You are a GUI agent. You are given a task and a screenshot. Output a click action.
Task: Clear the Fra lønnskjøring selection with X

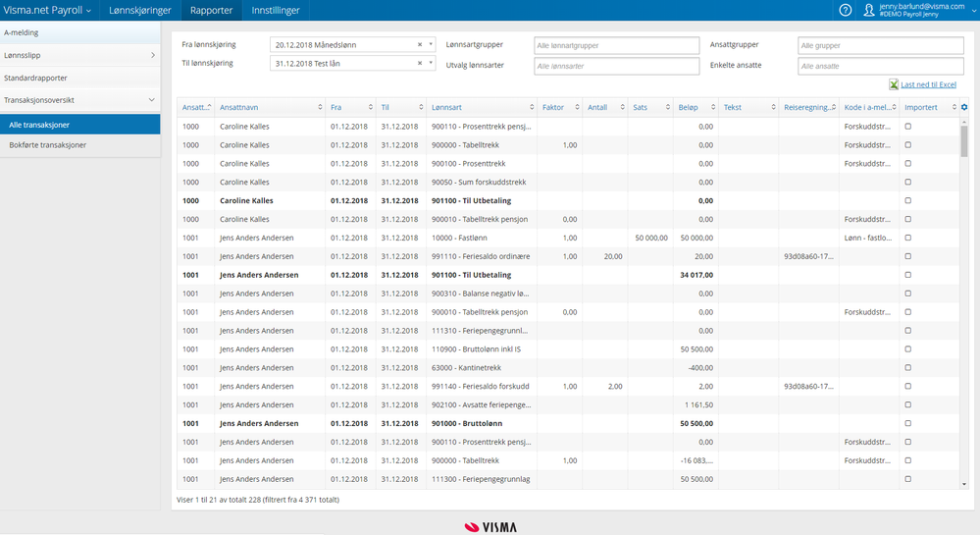pos(420,45)
